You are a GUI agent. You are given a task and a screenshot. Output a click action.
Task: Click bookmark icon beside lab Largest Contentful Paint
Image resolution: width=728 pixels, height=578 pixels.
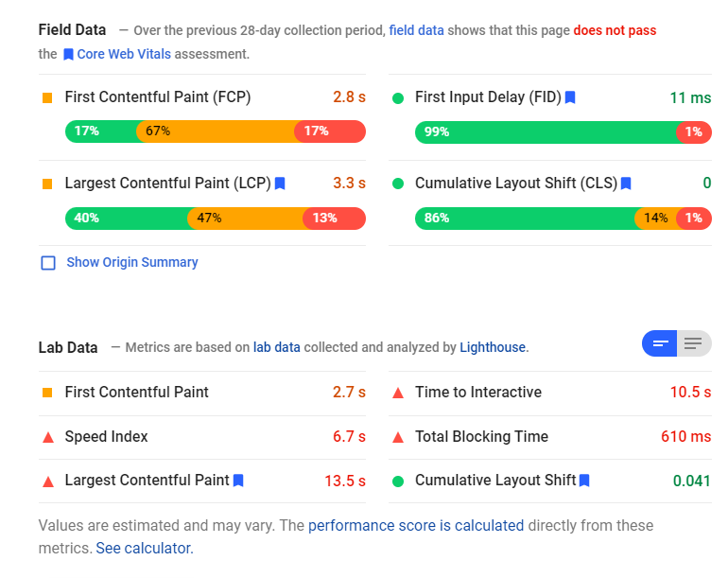coord(238,481)
